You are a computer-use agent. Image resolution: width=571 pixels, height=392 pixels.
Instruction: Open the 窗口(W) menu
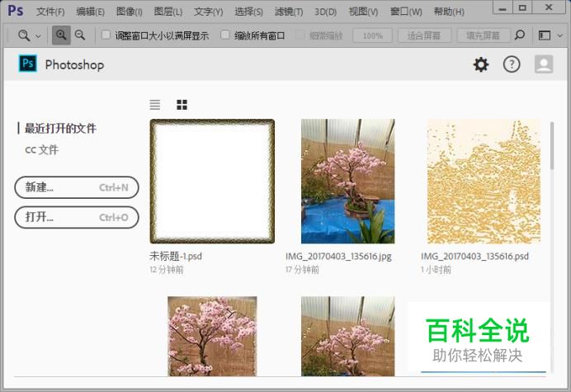406,12
